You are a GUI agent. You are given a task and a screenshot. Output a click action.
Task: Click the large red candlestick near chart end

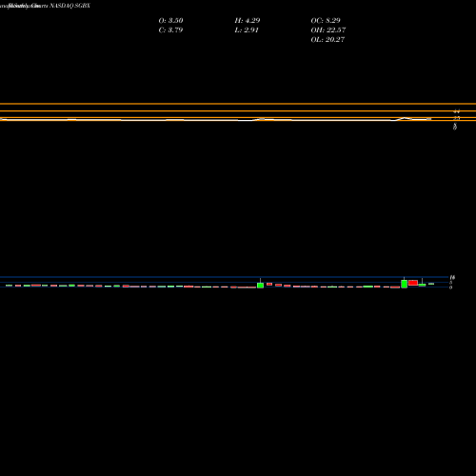coord(413,283)
